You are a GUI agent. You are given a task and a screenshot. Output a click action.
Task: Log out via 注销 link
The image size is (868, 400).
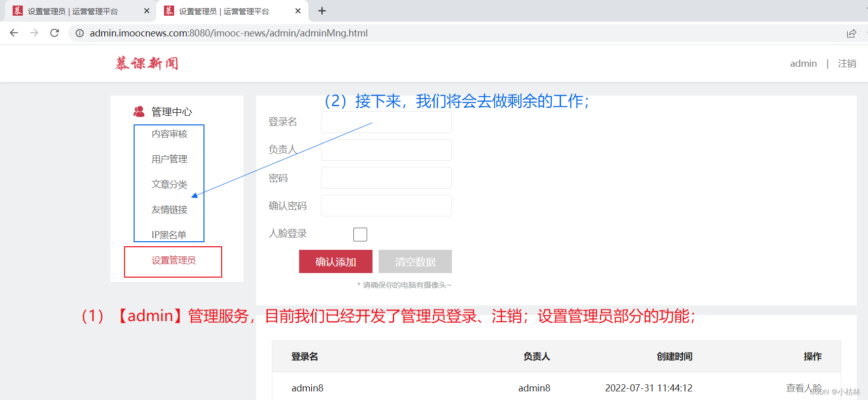(x=847, y=64)
